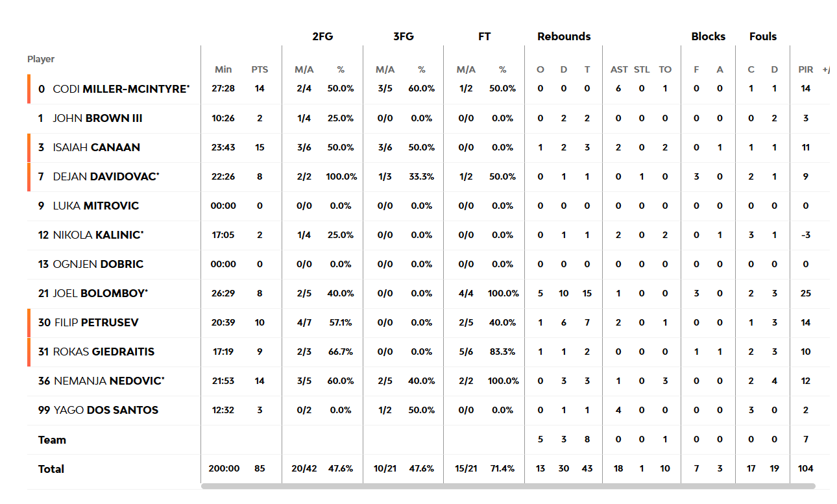Open Dejan Davidovac player page

[x=106, y=176]
